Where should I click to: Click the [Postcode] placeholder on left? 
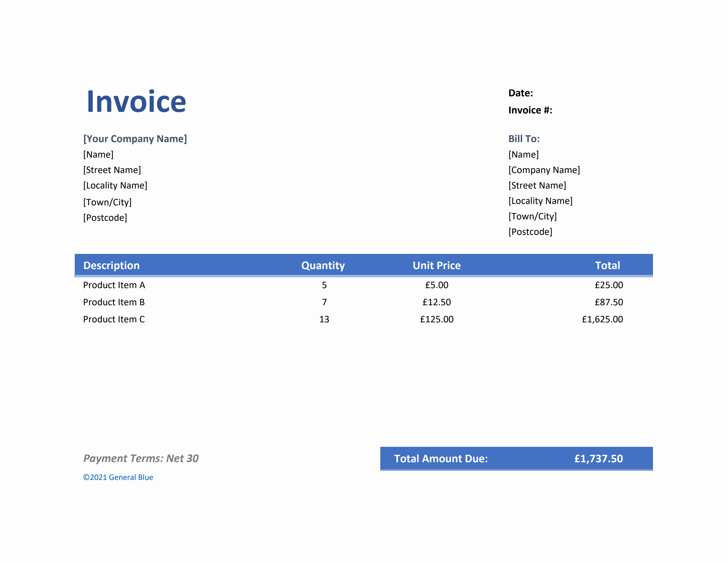pyautogui.click(x=105, y=217)
